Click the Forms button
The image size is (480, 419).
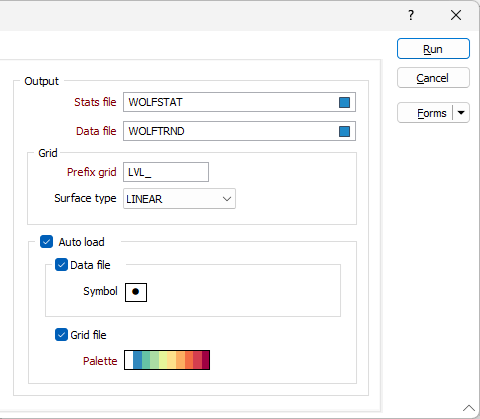coord(425,113)
